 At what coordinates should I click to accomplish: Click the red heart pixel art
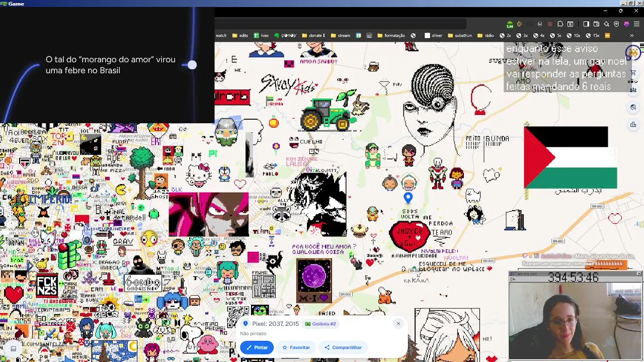tap(410, 236)
